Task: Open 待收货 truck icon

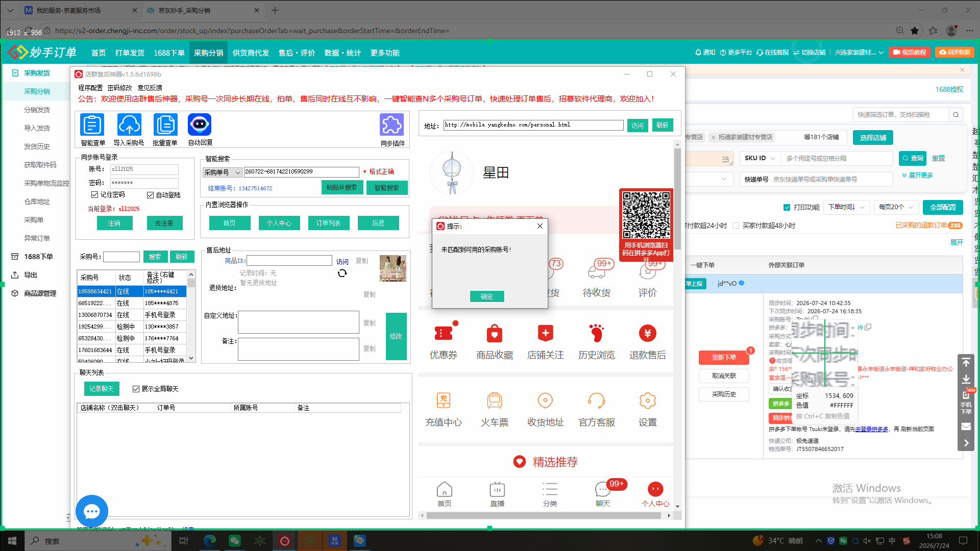Action: 596,272
